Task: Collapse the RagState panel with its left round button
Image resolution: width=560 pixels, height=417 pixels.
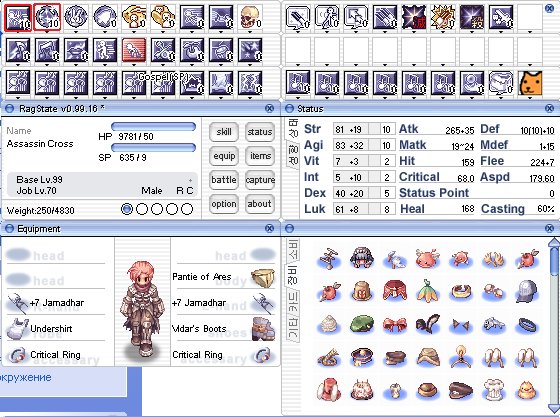Action: 9,109
